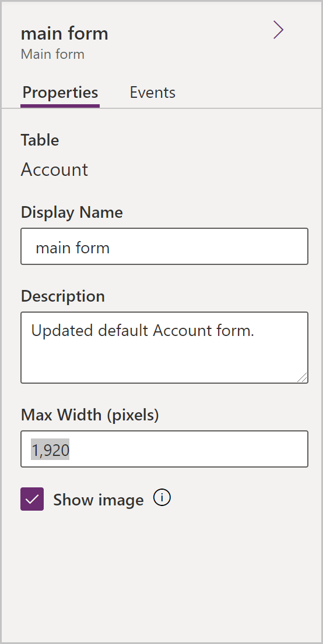Collapse the properties pane with chevron arrow
The width and height of the screenshot is (323, 644).
pyautogui.click(x=279, y=30)
